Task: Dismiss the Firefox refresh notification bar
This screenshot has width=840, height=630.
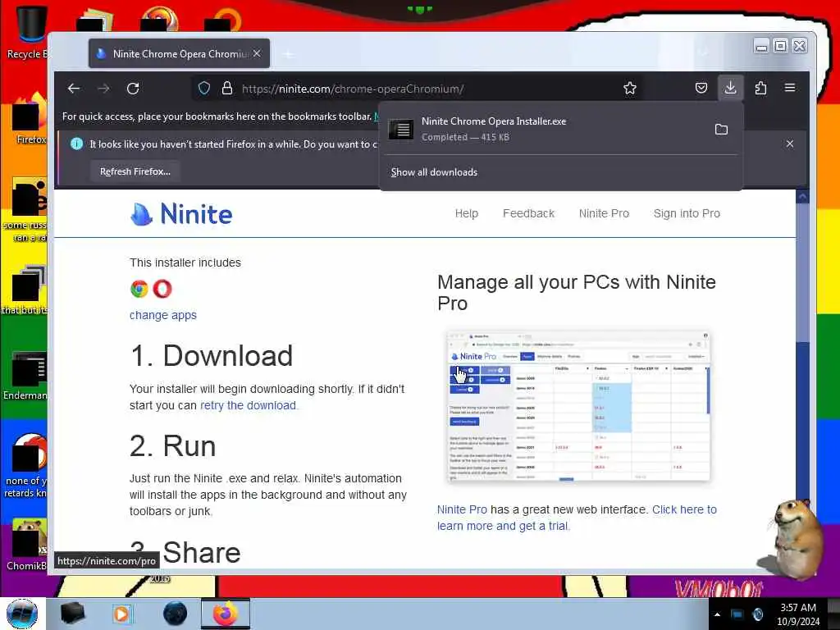Action: tap(790, 144)
